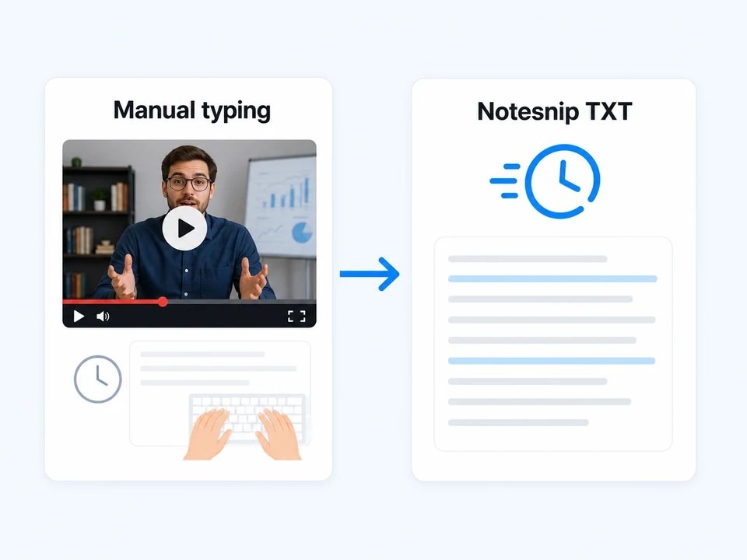Click the video thumbnail of the man speaking

coord(190,233)
